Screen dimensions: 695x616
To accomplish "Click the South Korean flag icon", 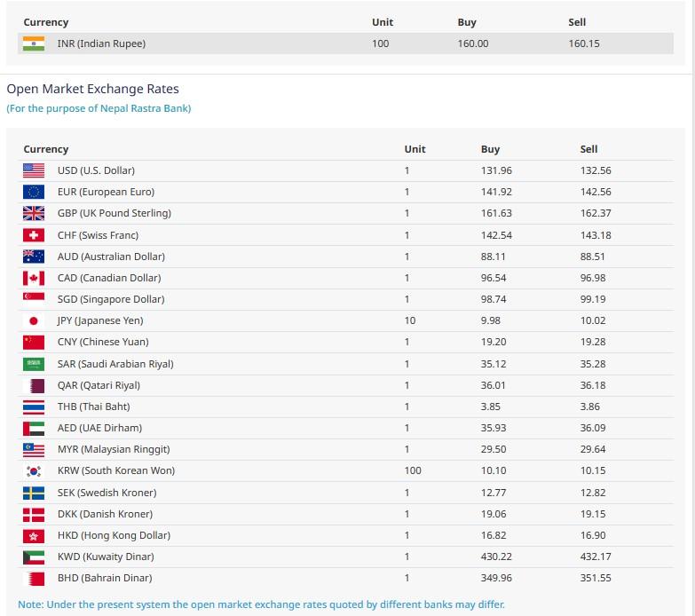I will tap(33, 470).
